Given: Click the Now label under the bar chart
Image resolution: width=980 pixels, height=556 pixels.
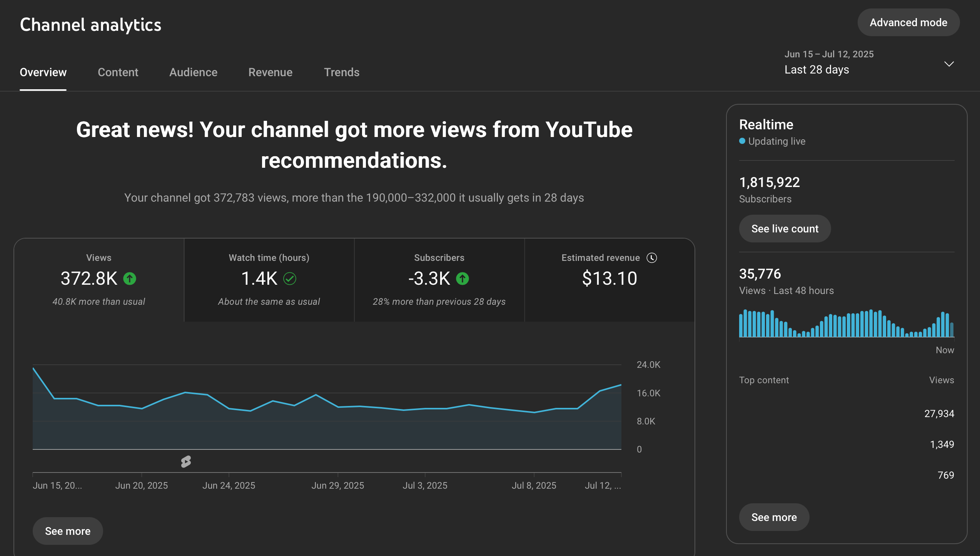Looking at the screenshot, I should pos(945,350).
